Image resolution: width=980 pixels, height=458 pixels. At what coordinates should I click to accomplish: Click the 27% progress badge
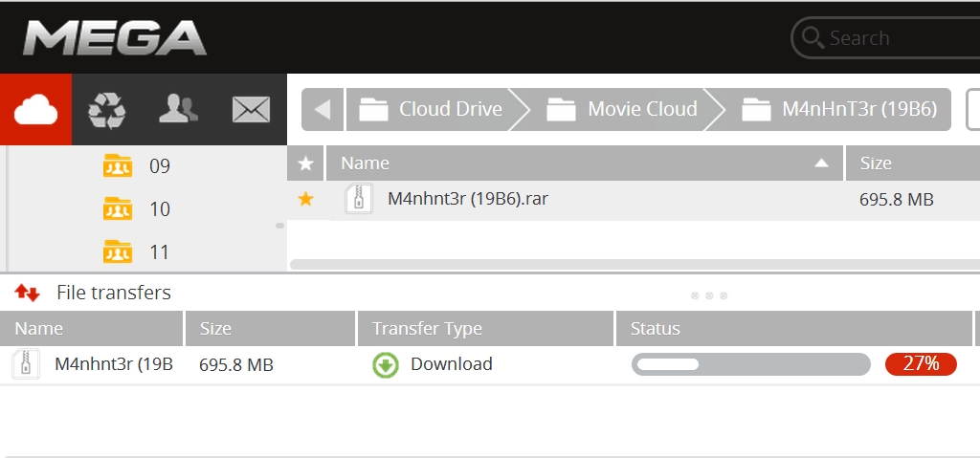click(x=921, y=364)
